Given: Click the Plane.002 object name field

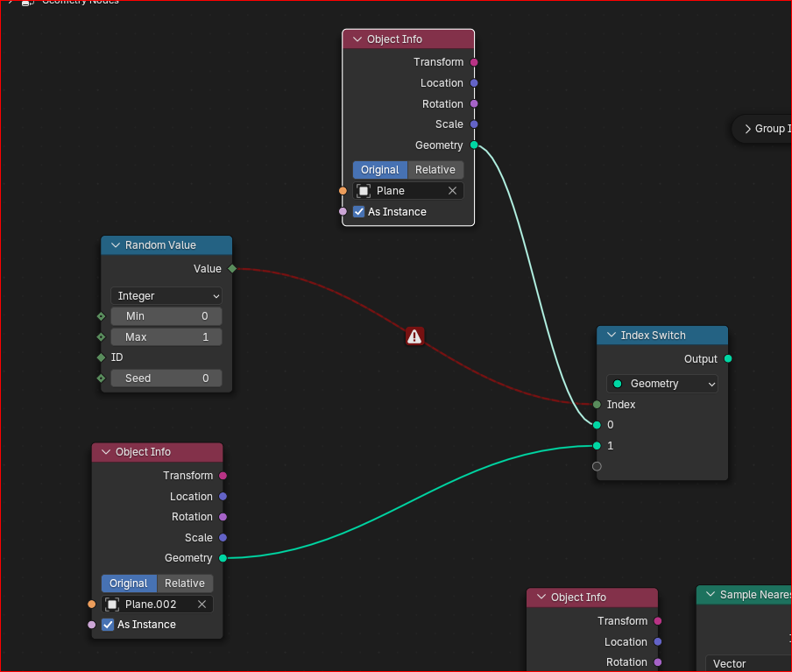Looking at the screenshot, I should (157, 605).
